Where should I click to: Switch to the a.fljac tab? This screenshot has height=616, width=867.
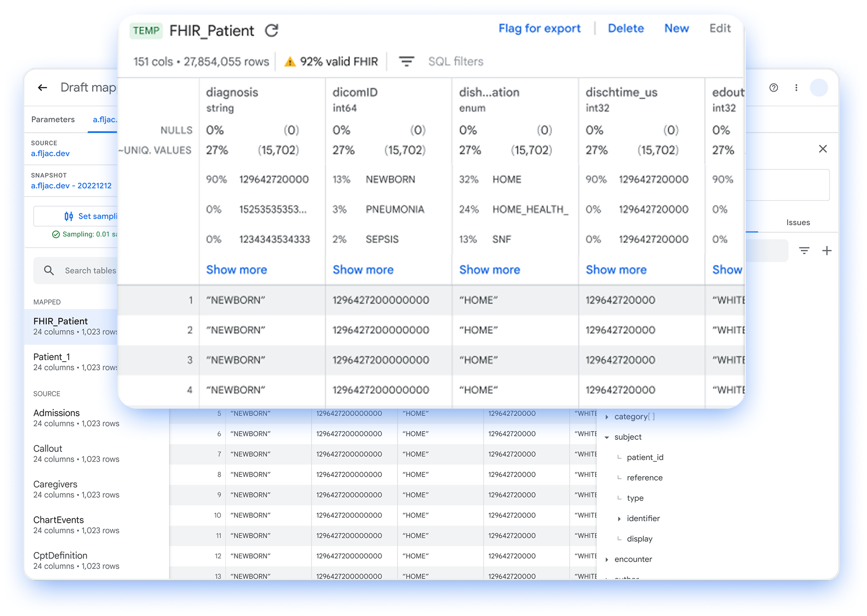click(x=104, y=119)
